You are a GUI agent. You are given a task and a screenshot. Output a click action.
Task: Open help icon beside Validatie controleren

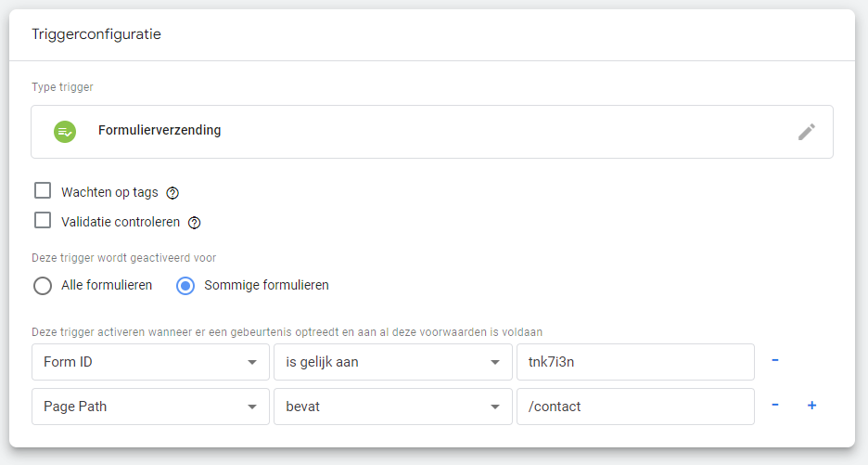click(x=195, y=223)
